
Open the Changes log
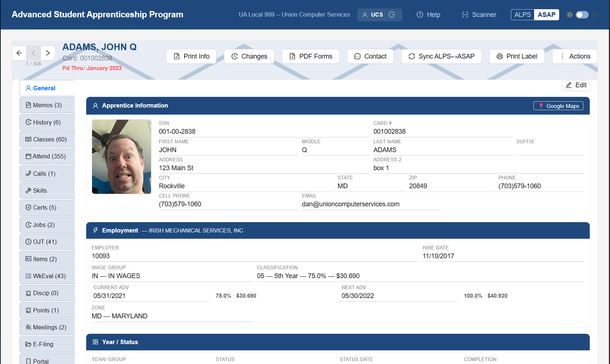point(249,56)
